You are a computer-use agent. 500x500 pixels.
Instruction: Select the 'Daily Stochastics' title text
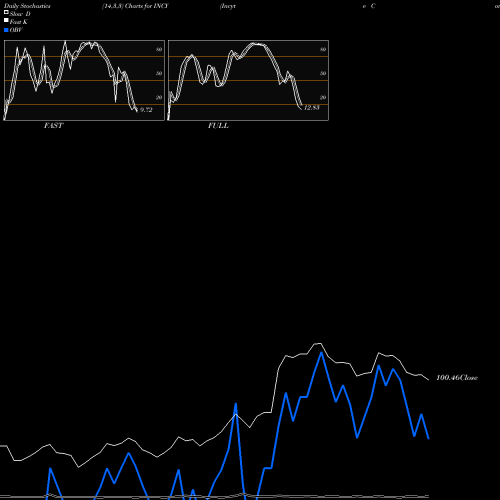pyautogui.click(x=27, y=6)
